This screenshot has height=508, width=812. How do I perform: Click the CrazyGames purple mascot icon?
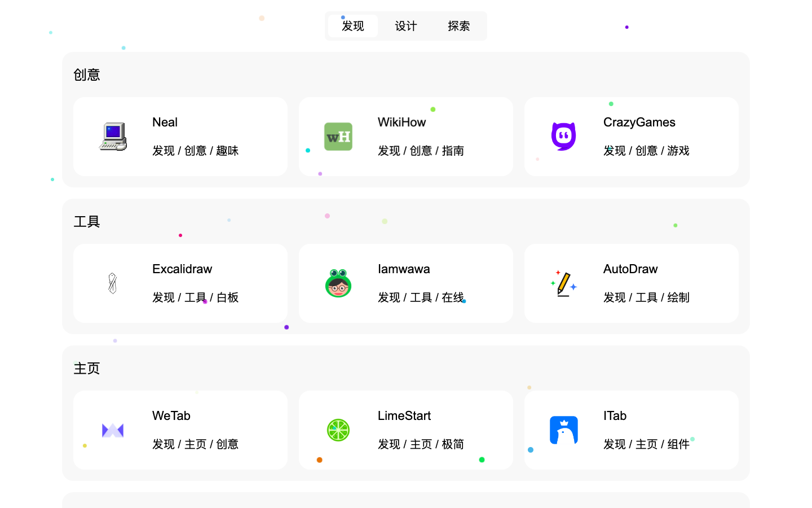pos(564,137)
